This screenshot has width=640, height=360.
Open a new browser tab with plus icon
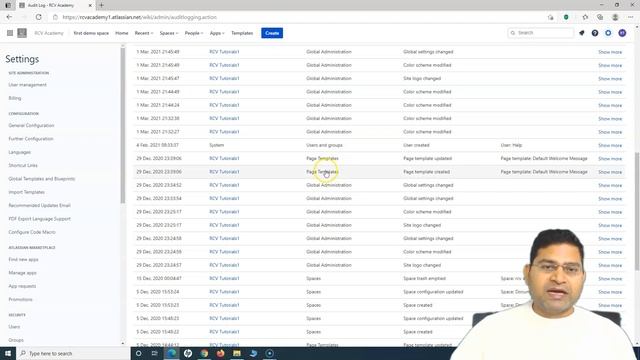tap(102, 5)
